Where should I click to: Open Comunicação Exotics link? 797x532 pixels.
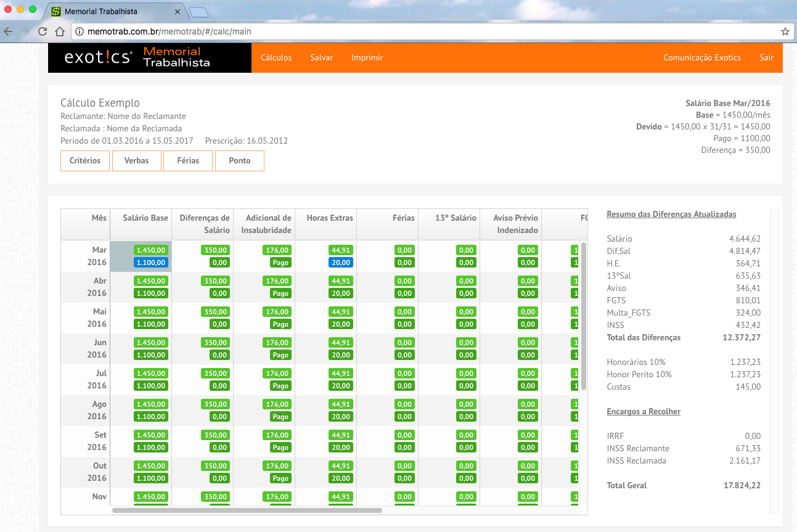[x=701, y=57]
